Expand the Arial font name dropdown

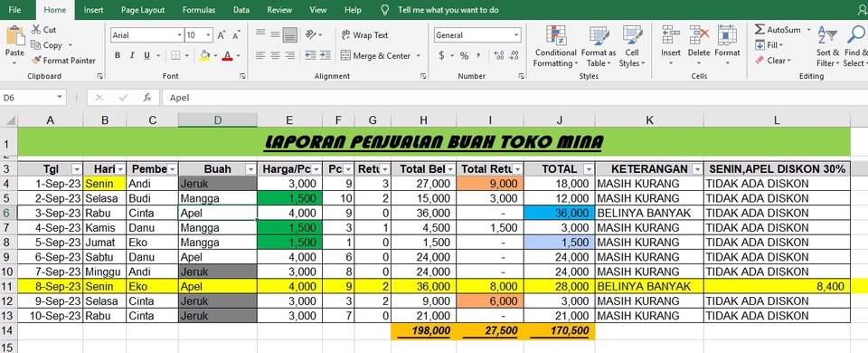coord(179,35)
